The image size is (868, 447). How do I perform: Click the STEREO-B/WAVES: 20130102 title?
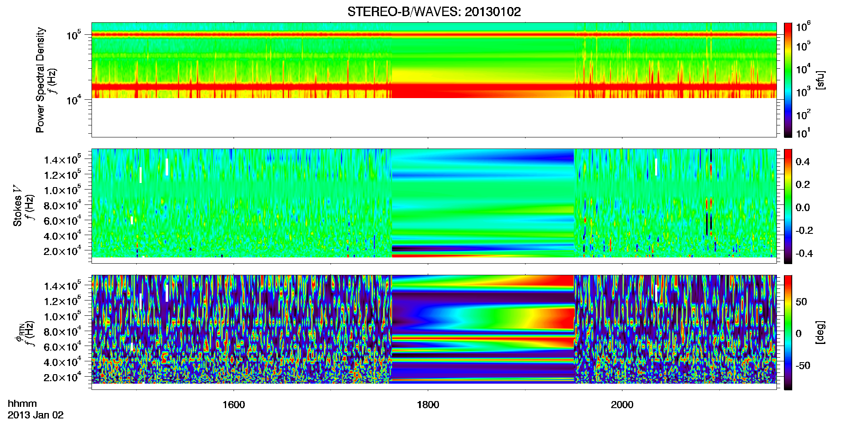(x=434, y=12)
